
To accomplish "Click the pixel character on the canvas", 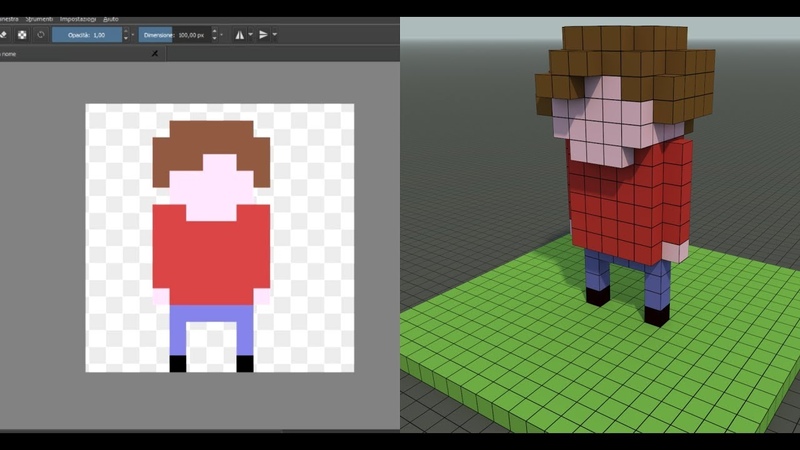I will coord(211,246).
